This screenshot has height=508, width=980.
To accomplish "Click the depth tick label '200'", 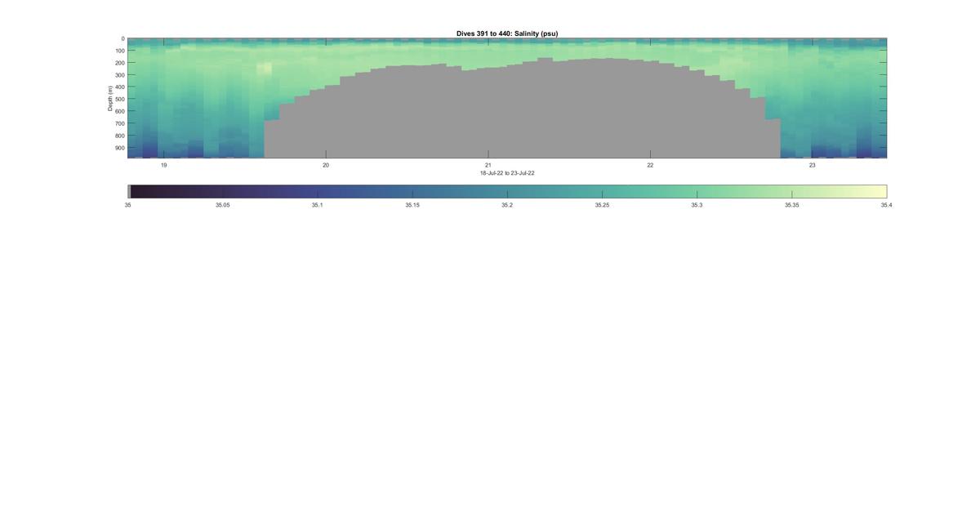I will pos(120,63).
